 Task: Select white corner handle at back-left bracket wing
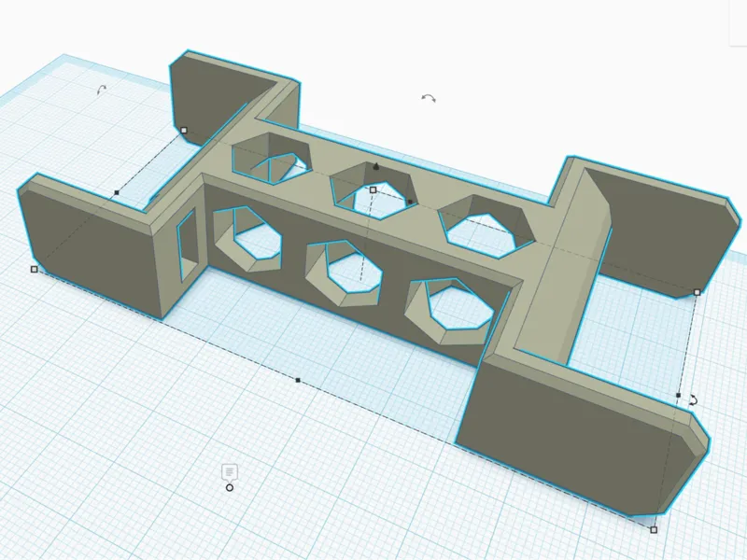(184, 130)
